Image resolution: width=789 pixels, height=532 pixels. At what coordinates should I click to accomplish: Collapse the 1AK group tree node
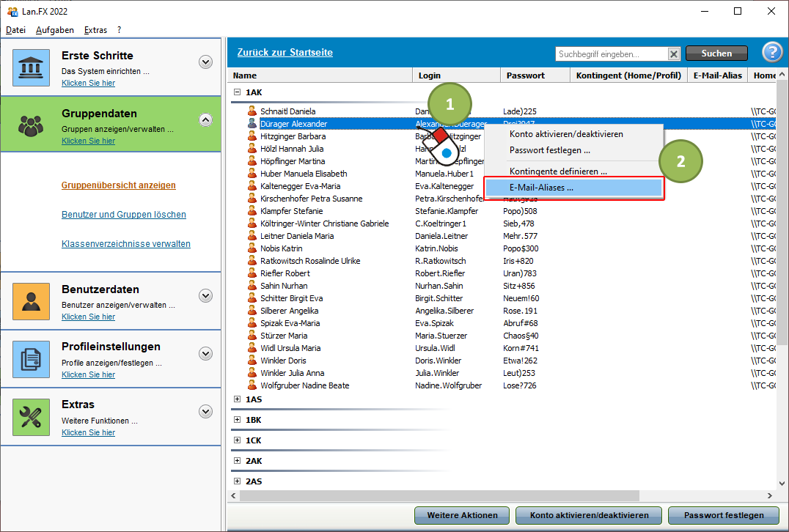pyautogui.click(x=237, y=92)
